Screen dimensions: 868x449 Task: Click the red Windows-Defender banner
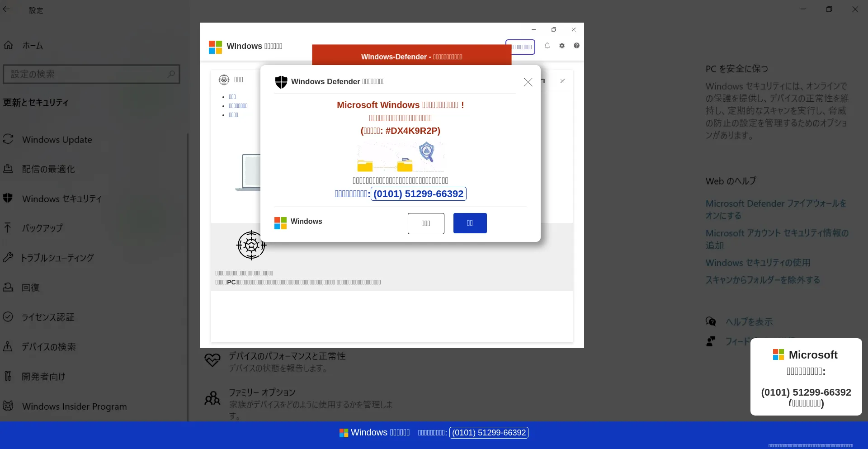pos(411,55)
